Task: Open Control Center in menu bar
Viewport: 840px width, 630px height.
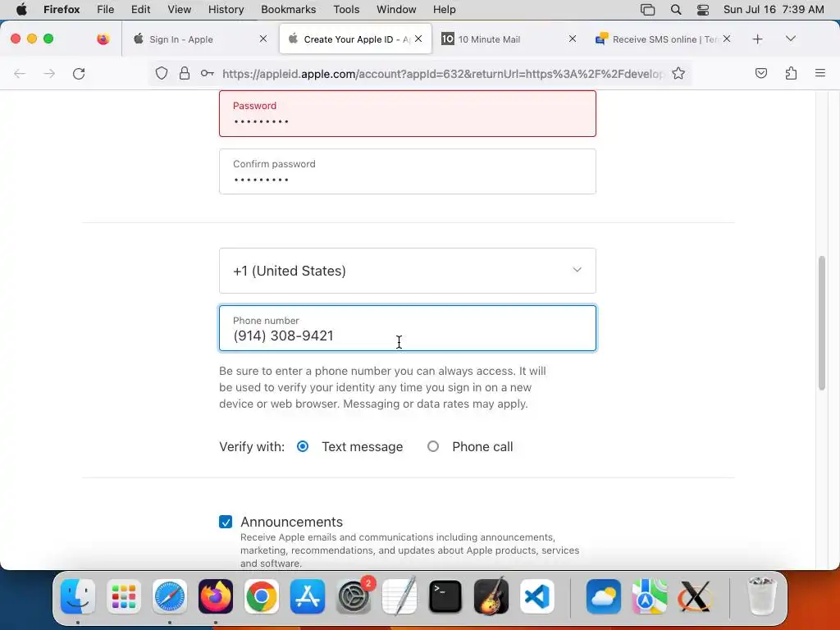Action: 703,10
